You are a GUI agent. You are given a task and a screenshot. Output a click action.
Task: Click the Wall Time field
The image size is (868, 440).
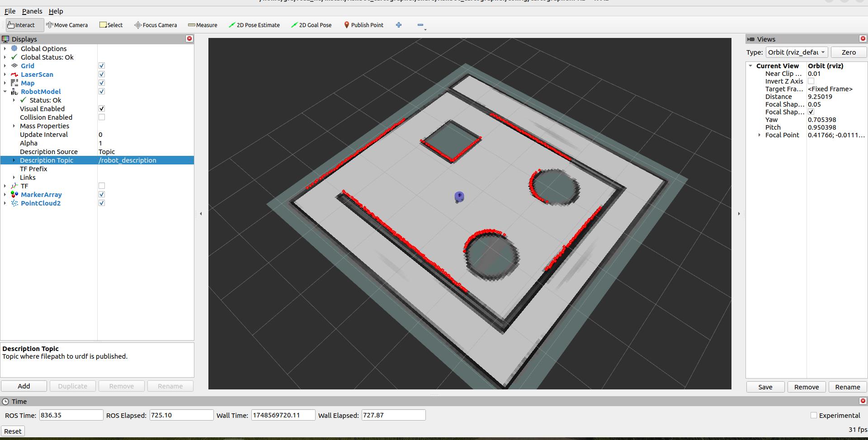(283, 415)
